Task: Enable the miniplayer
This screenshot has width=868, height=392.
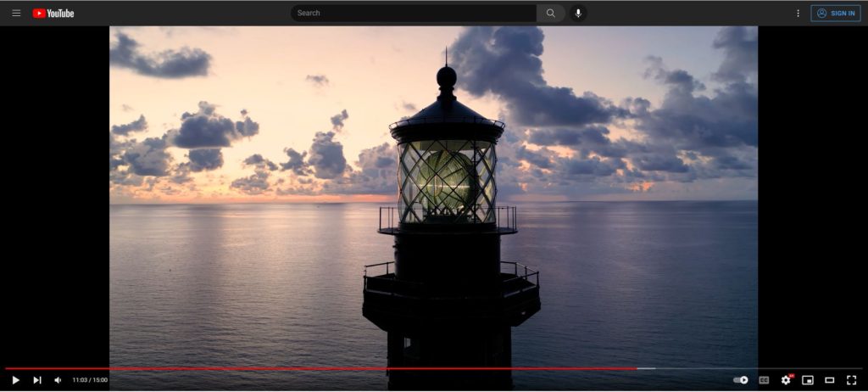Action: 808,380
